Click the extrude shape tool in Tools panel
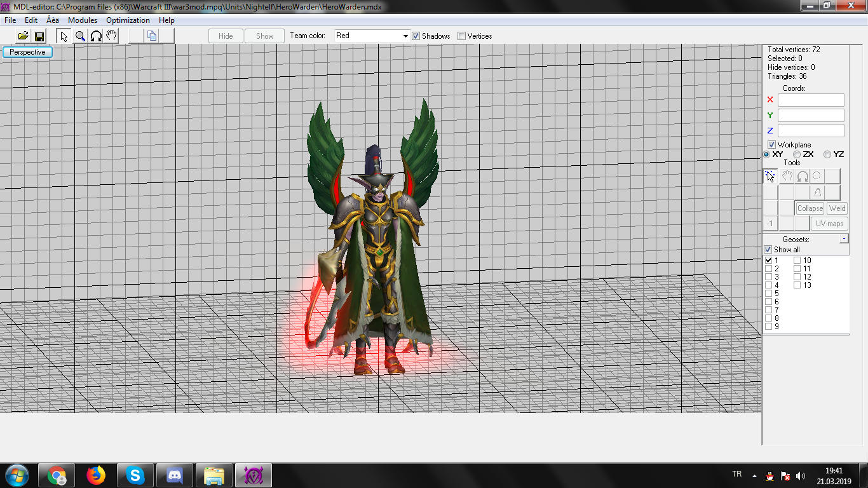868x488 pixels. tap(818, 193)
